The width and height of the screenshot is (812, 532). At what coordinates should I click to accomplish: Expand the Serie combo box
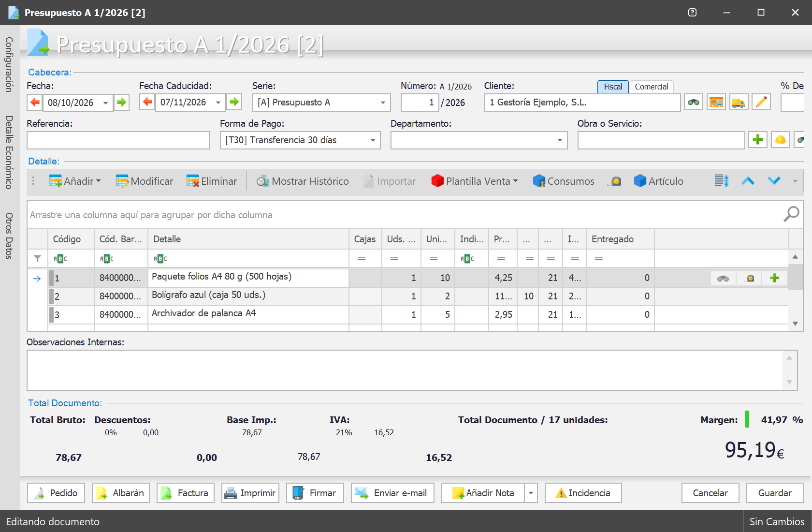[383, 103]
